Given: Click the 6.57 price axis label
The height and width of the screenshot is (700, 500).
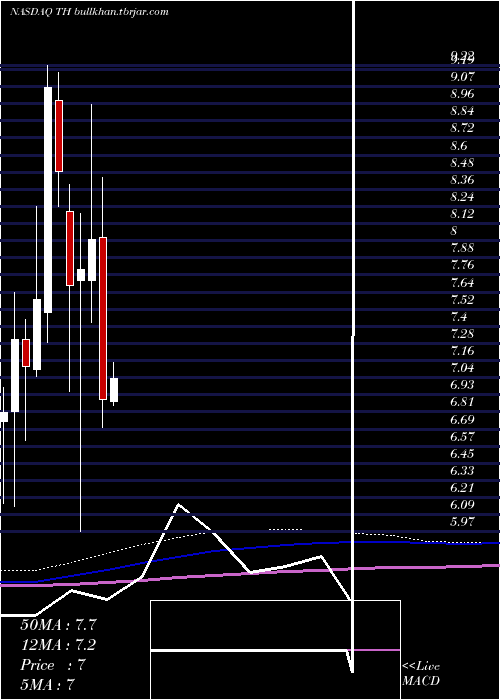Looking at the screenshot, I should pyautogui.click(x=462, y=437).
